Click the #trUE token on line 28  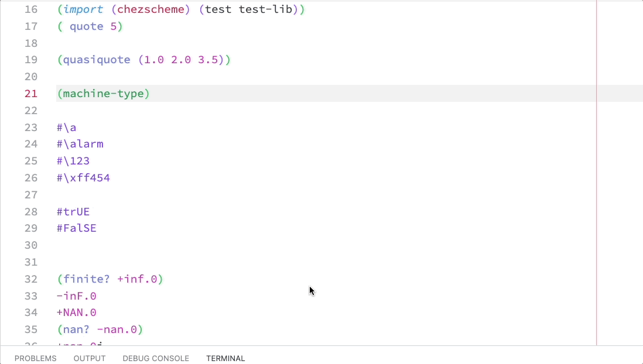click(x=73, y=211)
